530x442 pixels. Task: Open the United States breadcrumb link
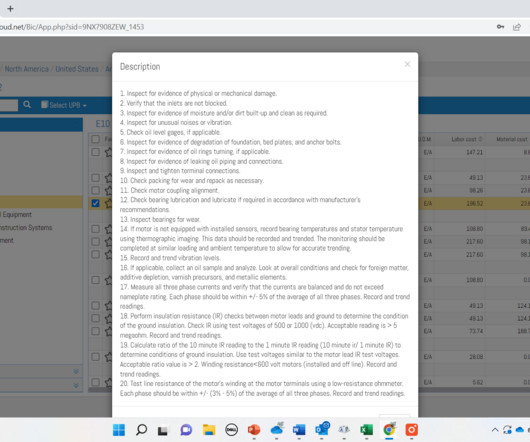point(77,69)
